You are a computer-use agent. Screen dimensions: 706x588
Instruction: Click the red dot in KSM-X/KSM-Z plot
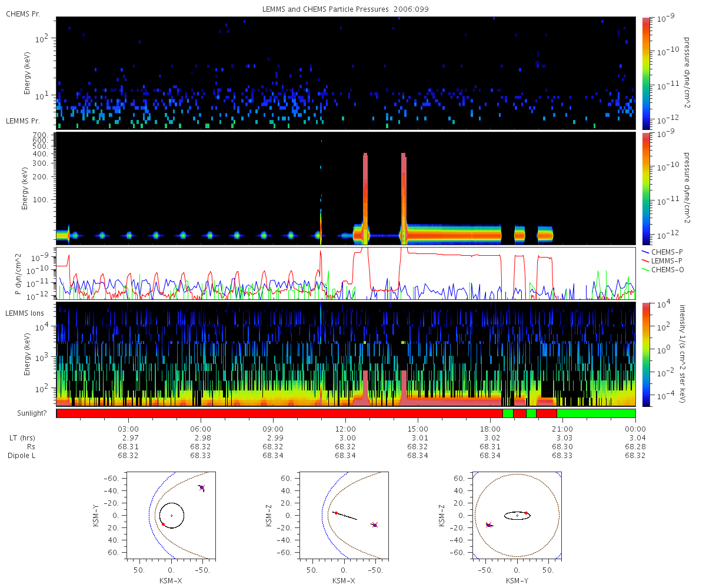click(336, 513)
